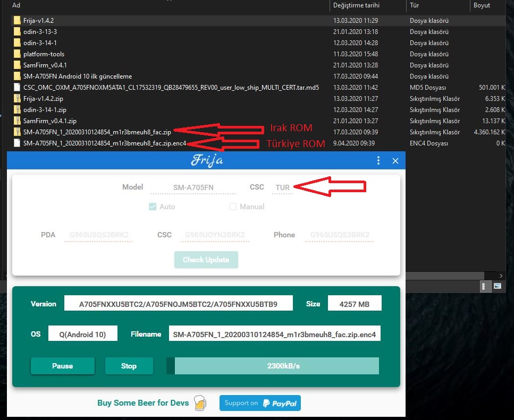This screenshot has width=514, height=420.
Task: Click the SamFirm_v0.4.1 folder icon
Action: [x=17, y=65]
